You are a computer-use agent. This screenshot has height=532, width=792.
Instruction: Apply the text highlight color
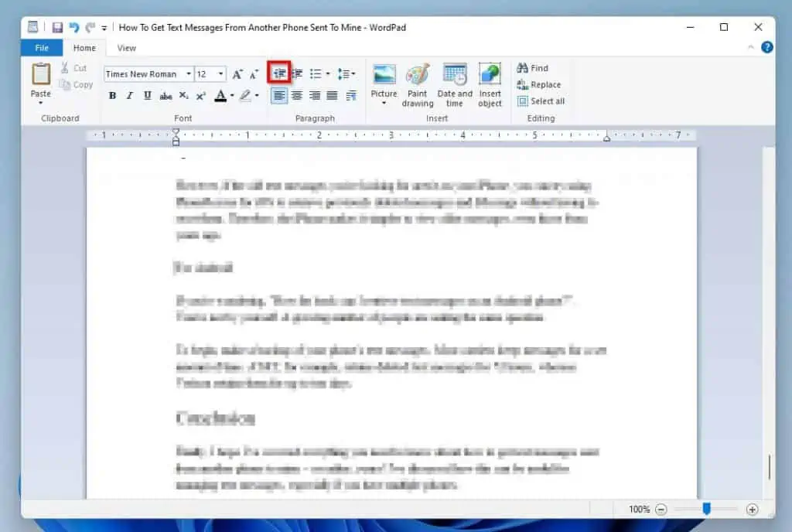pos(245,95)
